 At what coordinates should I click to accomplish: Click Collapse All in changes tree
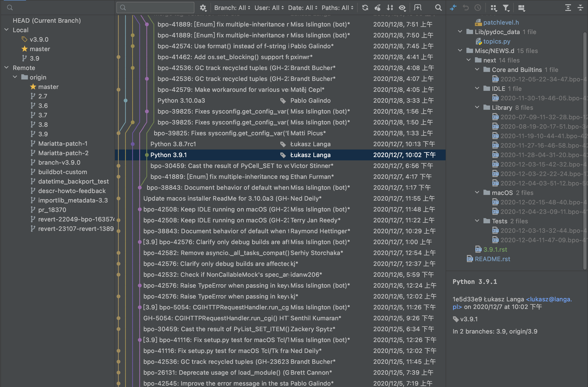pyautogui.click(x=580, y=8)
